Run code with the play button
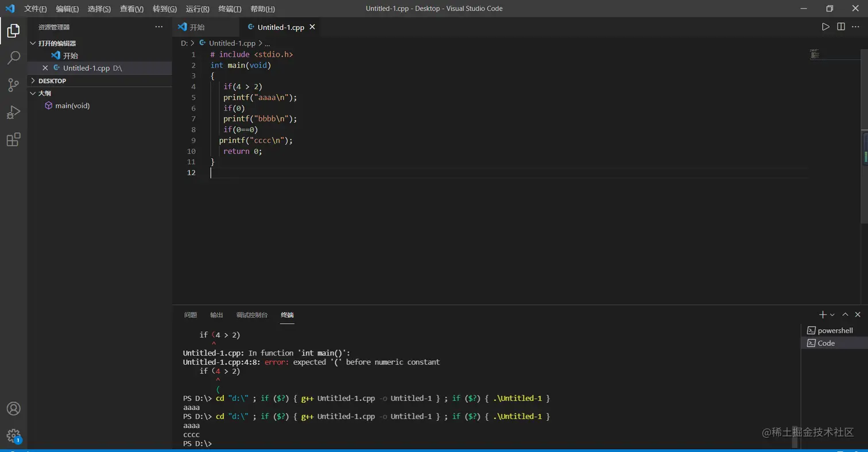Image resolution: width=868 pixels, height=452 pixels. [x=826, y=27]
